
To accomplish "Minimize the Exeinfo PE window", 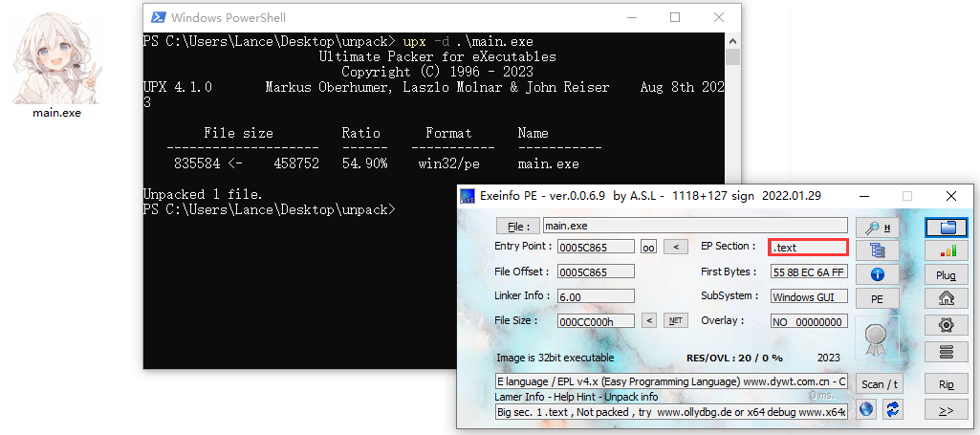I will tap(865, 196).
